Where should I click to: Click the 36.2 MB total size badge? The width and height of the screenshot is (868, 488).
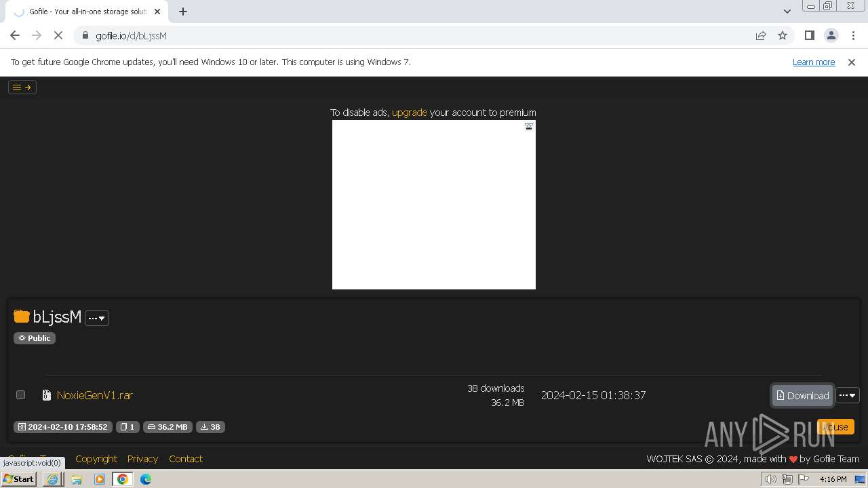coord(167,427)
